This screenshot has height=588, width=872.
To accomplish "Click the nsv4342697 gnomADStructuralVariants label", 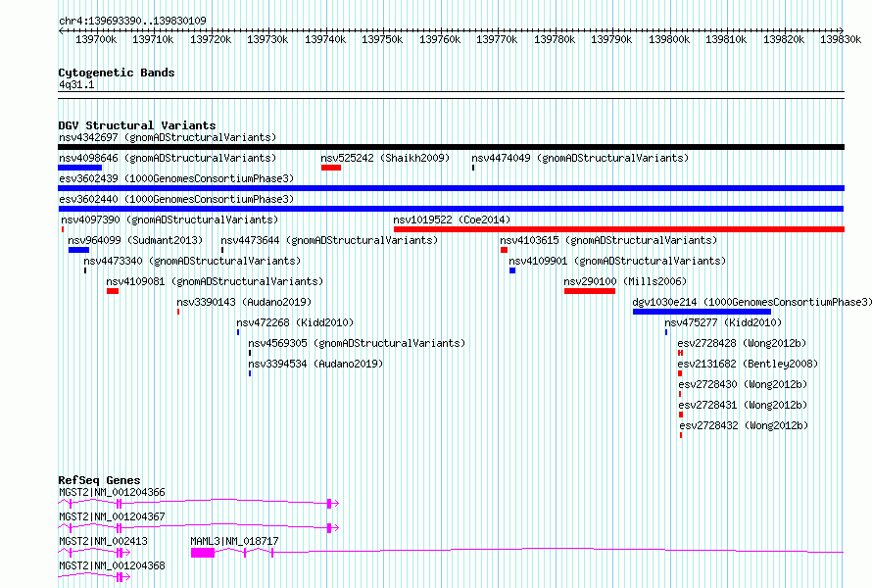I will point(168,137).
